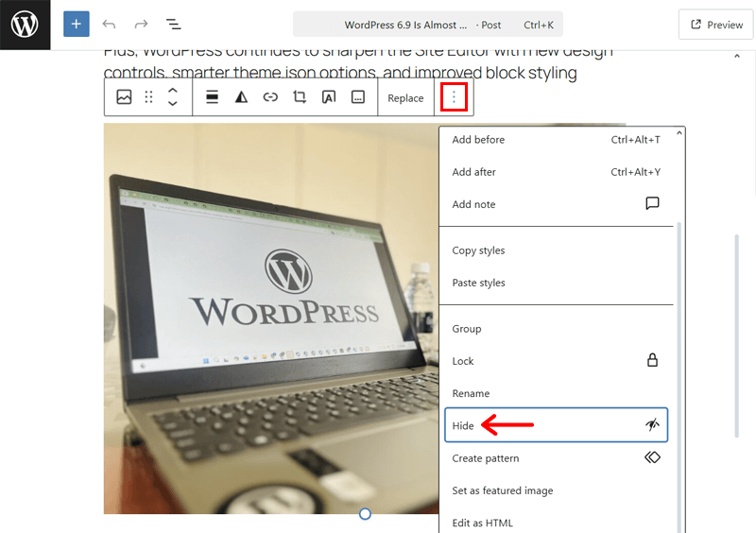756x533 pixels.
Task: Select Set as featured image
Action: tap(556, 490)
